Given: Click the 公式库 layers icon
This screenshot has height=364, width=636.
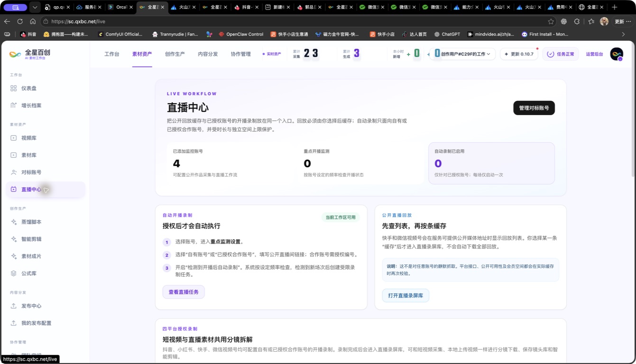Looking at the screenshot, I should (13, 273).
